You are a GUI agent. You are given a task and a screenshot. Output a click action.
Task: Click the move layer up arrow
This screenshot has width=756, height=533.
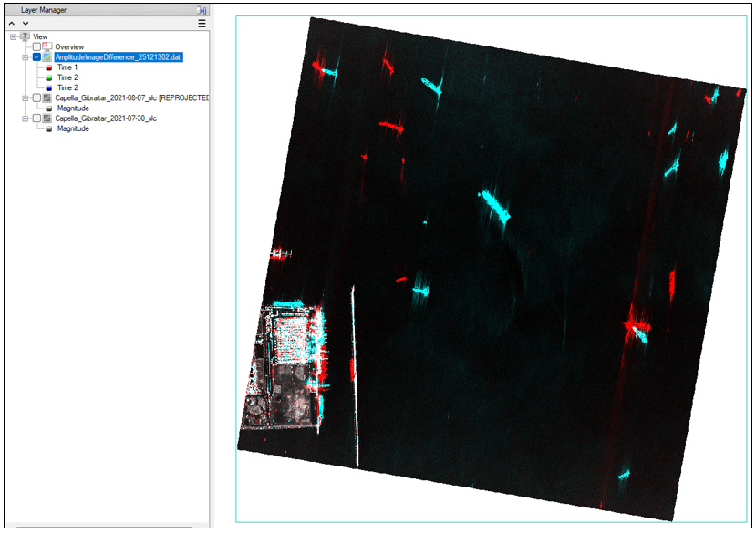coord(12,24)
